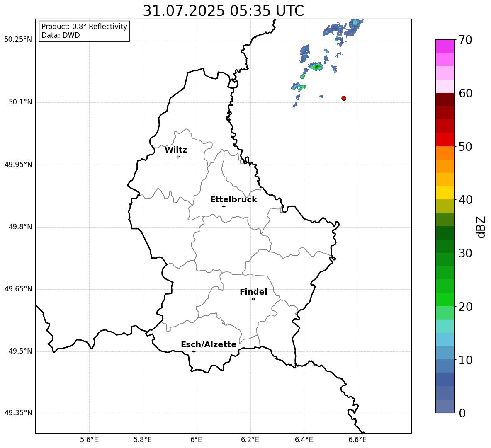The height and width of the screenshot is (448, 491).
Task: Click the 50 tick label on colorbar
Action: pyautogui.click(x=465, y=147)
